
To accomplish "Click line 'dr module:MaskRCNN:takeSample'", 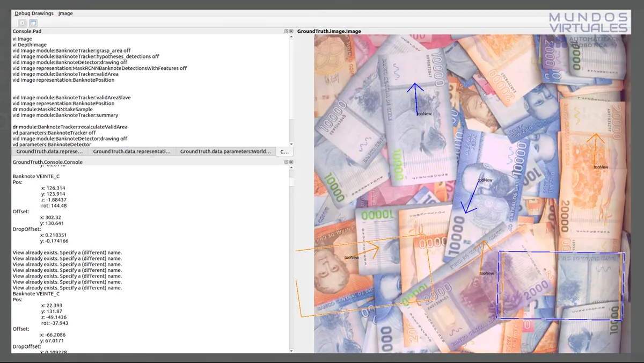I will 53,110.
